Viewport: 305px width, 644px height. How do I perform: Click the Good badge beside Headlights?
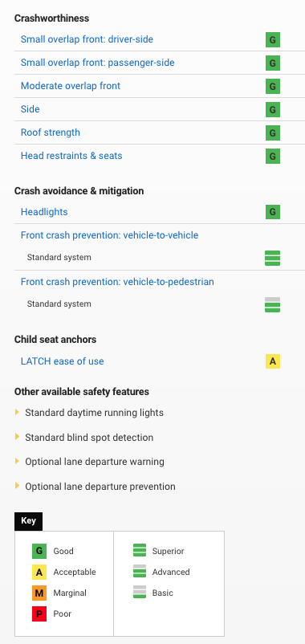click(273, 212)
